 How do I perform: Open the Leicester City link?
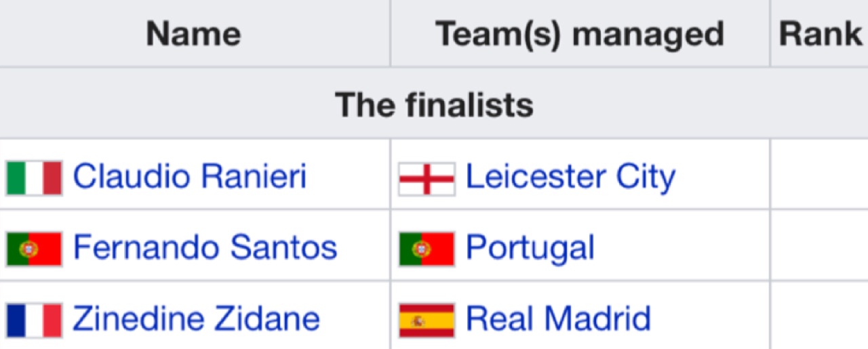570,177
